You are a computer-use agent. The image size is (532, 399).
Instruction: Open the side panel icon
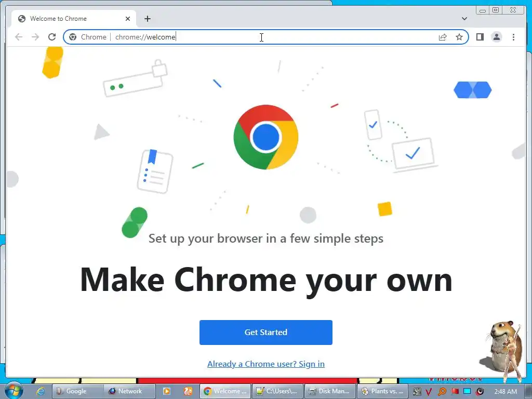[480, 37]
